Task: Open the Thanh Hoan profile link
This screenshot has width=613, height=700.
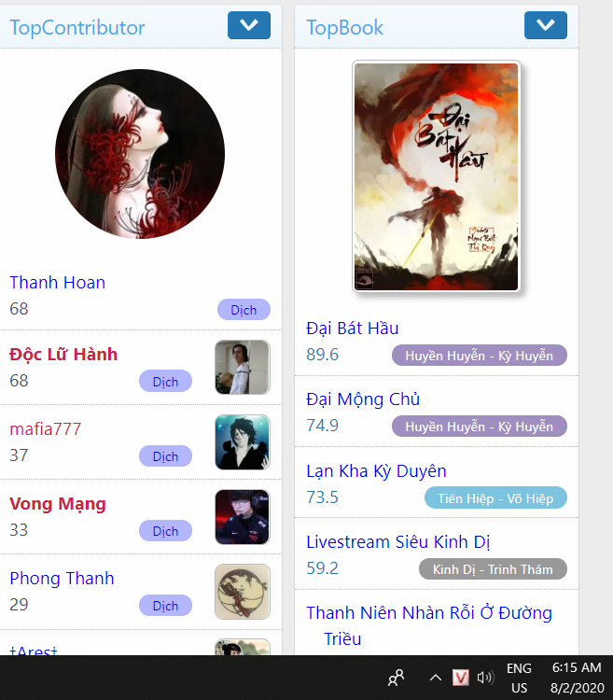Action: (58, 283)
